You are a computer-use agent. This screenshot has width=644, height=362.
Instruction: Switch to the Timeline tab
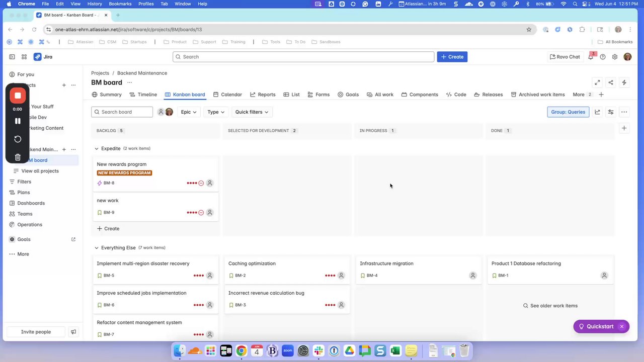143,95
